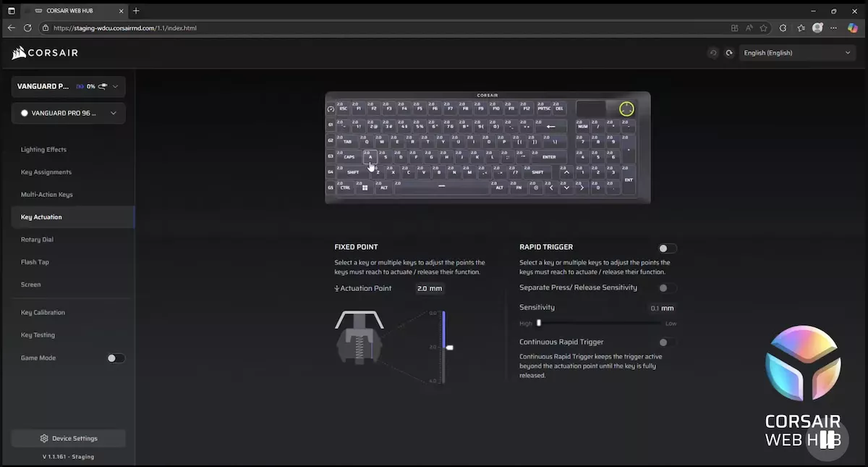868x467 pixels.
Task: Switch Game Mode toggle on
Action: pos(116,358)
